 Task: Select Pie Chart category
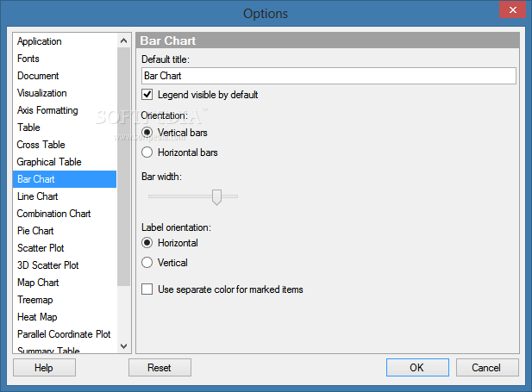[65, 231]
